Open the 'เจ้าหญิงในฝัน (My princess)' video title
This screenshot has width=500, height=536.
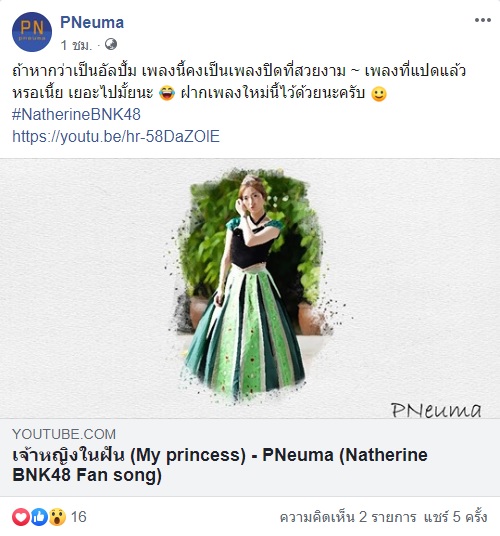220,465
